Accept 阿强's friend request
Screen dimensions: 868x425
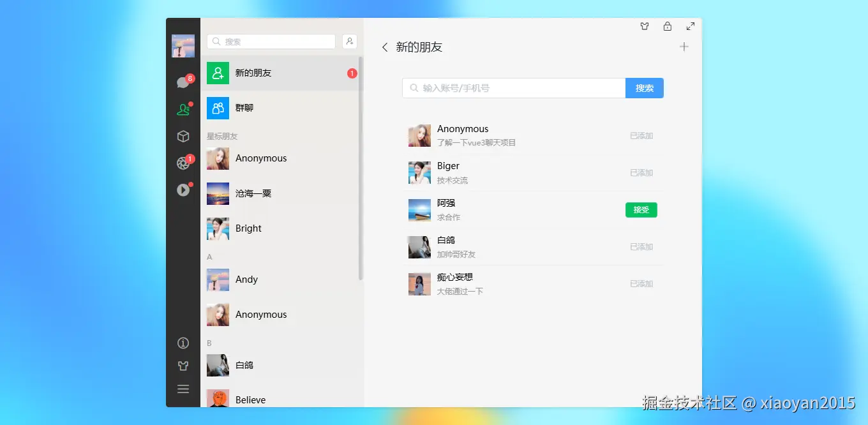(x=641, y=209)
